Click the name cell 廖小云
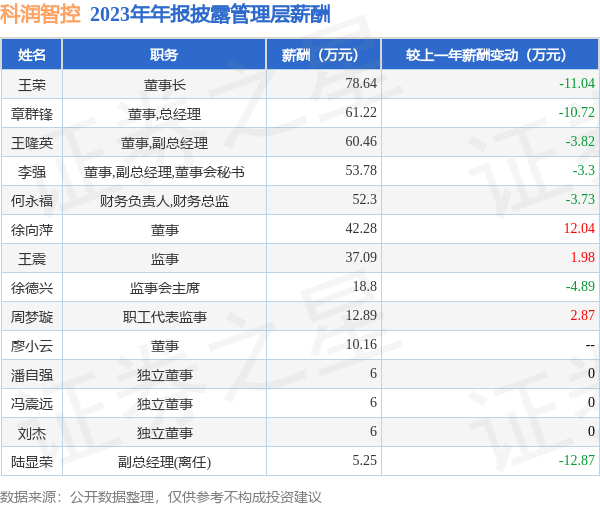The image size is (600, 506). point(32,346)
